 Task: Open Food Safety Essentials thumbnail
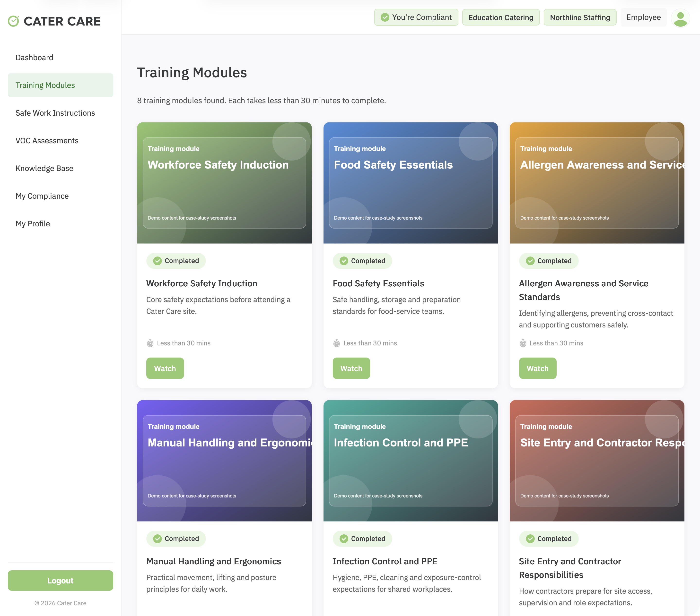tap(411, 183)
